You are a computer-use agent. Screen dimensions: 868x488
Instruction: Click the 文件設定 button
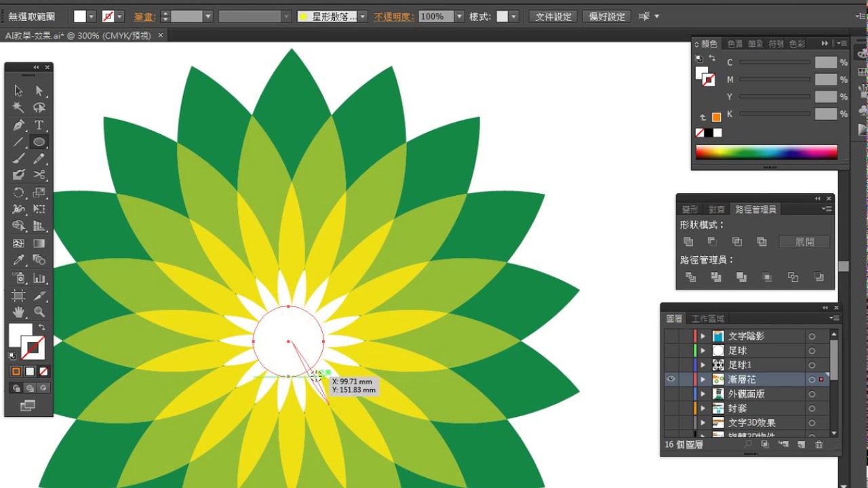pyautogui.click(x=553, y=16)
